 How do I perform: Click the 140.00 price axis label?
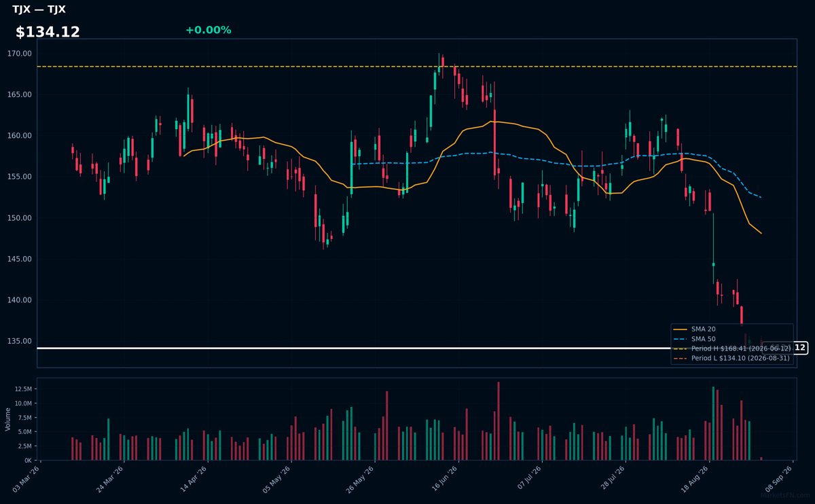coord(20,300)
